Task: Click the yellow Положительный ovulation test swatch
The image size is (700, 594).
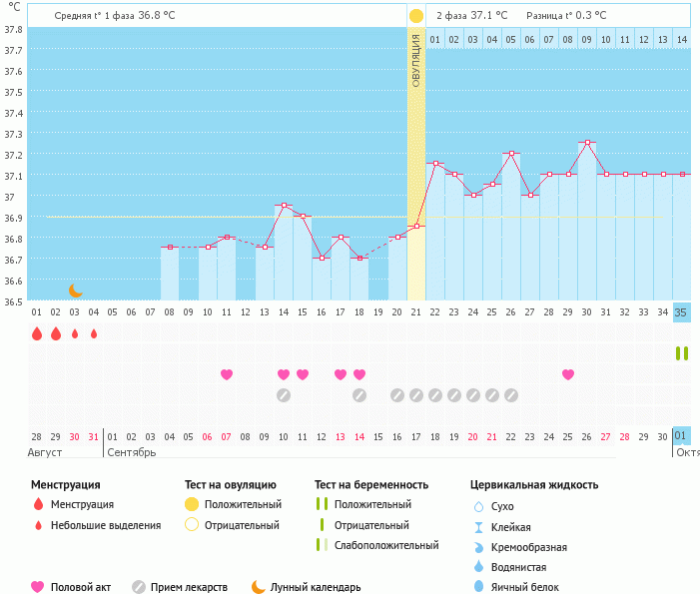Action: click(x=192, y=504)
